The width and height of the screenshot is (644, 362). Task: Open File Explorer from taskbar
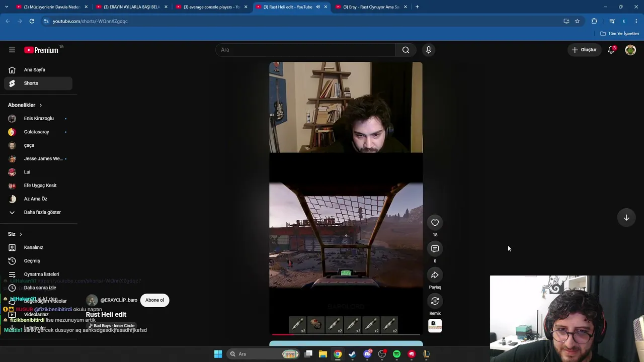coord(323,354)
